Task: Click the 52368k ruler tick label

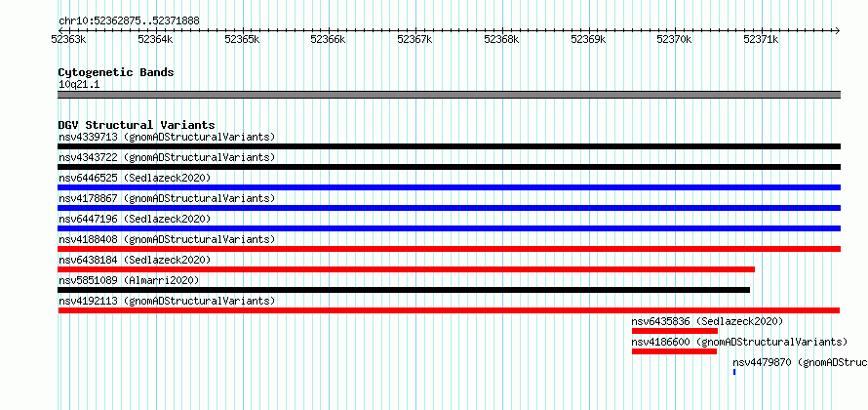Action: 501,39
